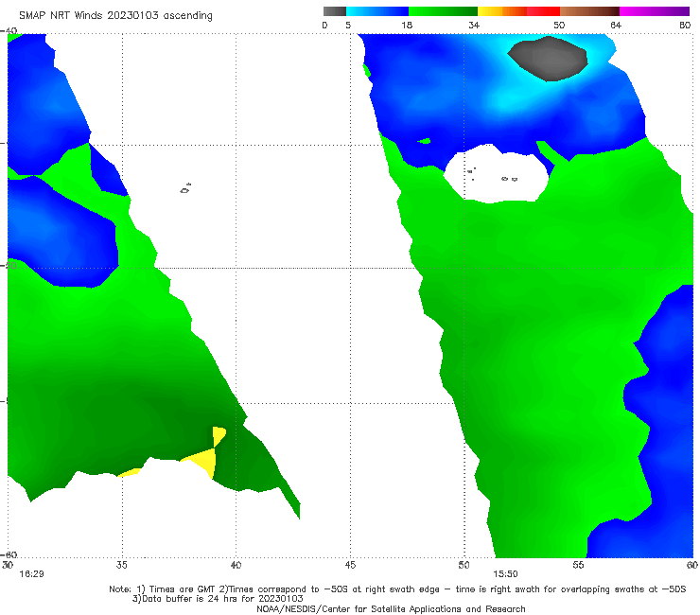The image size is (700, 615).
Task: Click the longitude axis label '40'
Action: (x=236, y=565)
